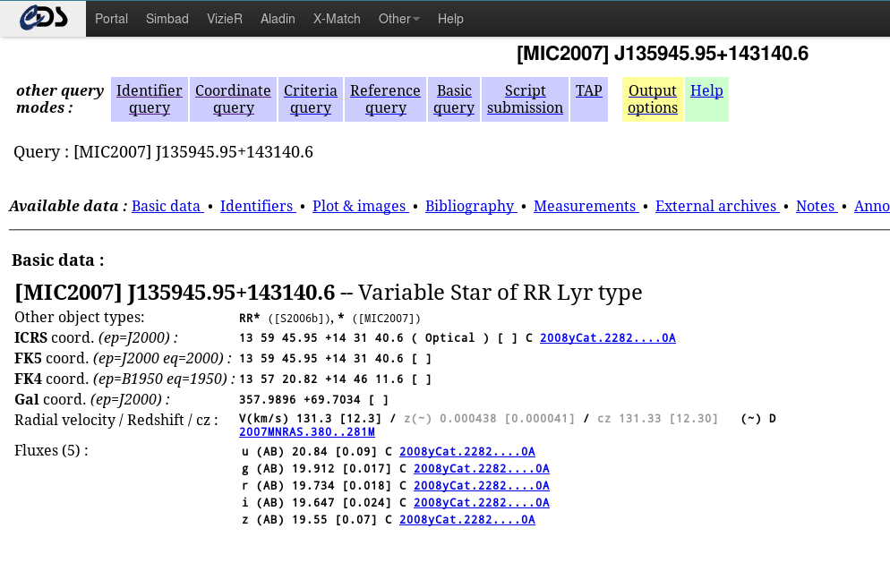Click the u (AB) flux value 20.84
This screenshot has height=588, width=890.
[x=309, y=452]
